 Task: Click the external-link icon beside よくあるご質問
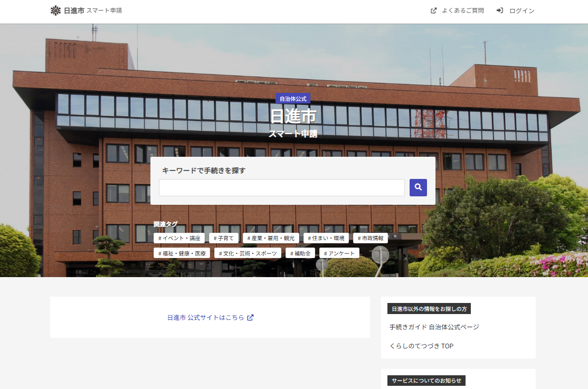pos(433,11)
